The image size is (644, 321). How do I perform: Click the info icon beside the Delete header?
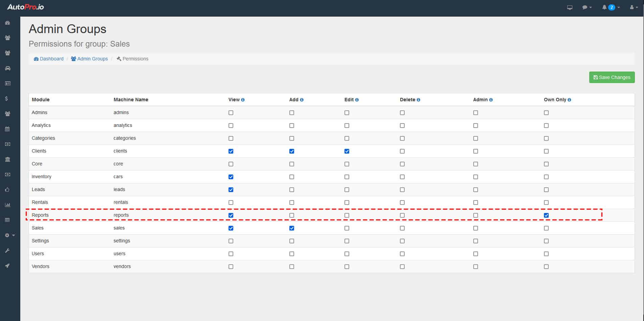point(418,100)
